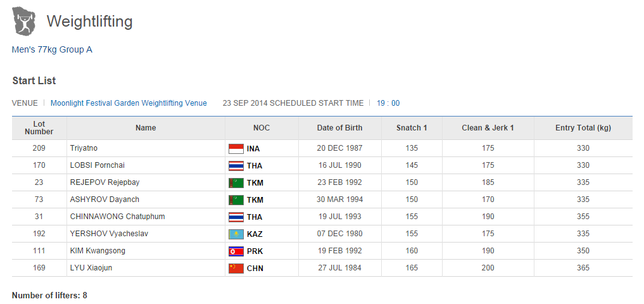Click the 19 : 00 start time

[x=388, y=103]
